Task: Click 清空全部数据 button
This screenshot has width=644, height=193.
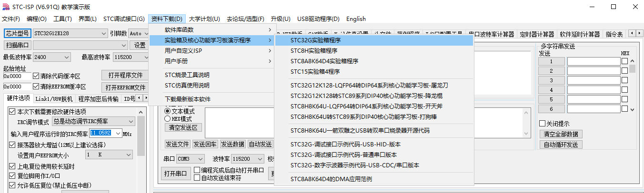Action: (x=561, y=134)
